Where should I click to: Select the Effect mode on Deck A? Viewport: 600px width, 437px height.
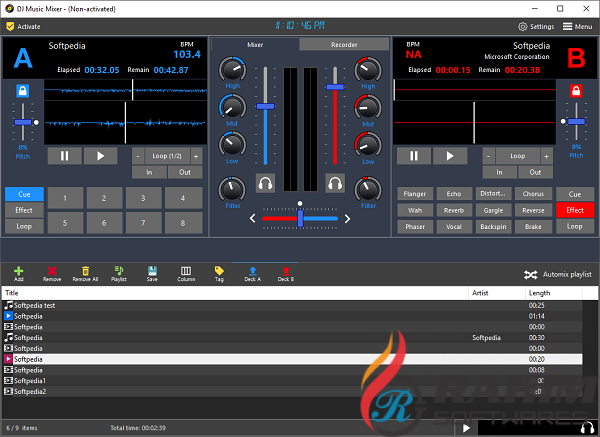tap(22, 210)
